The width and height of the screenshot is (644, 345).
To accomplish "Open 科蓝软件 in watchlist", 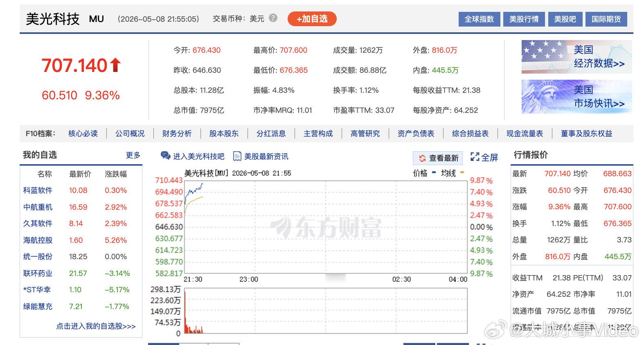I will [x=38, y=190].
